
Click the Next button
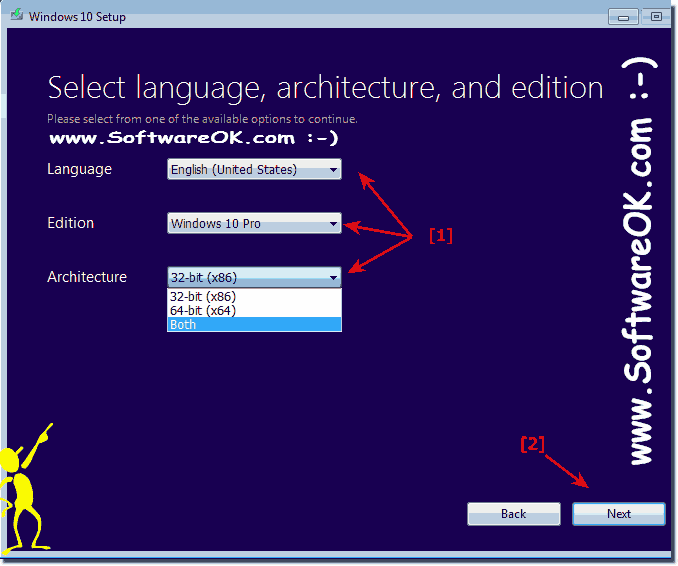(618, 514)
